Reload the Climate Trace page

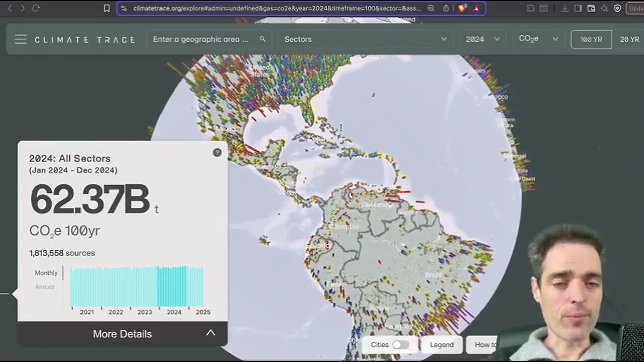pyautogui.click(x=36, y=8)
